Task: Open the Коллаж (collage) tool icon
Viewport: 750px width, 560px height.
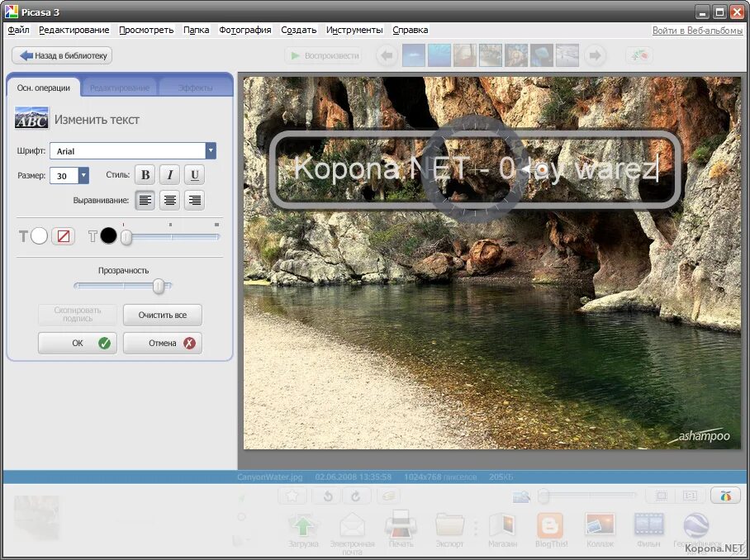Action: (x=600, y=524)
